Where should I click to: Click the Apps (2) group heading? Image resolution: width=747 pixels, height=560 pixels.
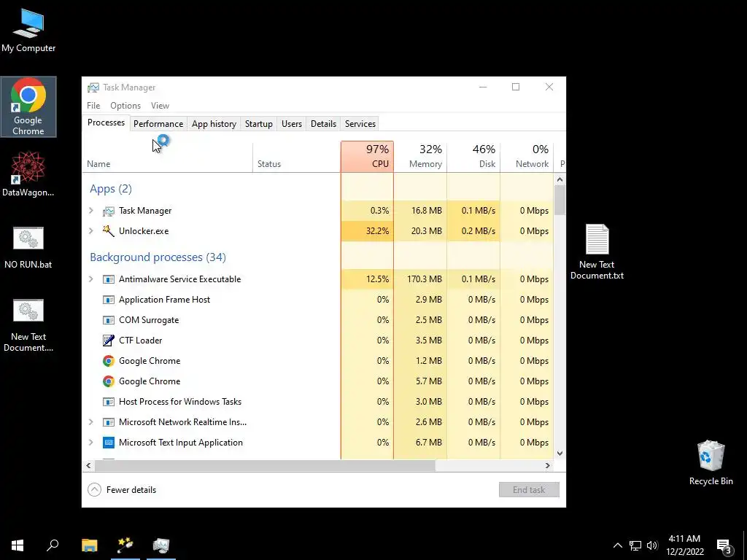tap(111, 189)
